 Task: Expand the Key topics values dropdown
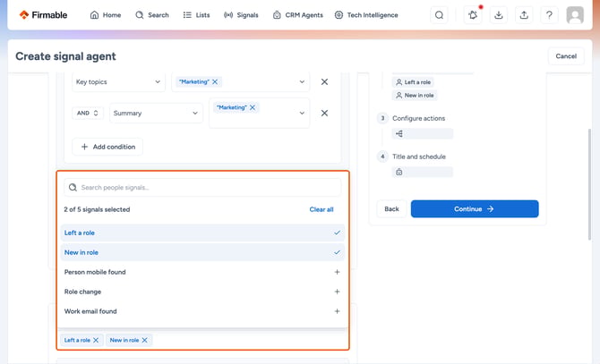[302, 81]
